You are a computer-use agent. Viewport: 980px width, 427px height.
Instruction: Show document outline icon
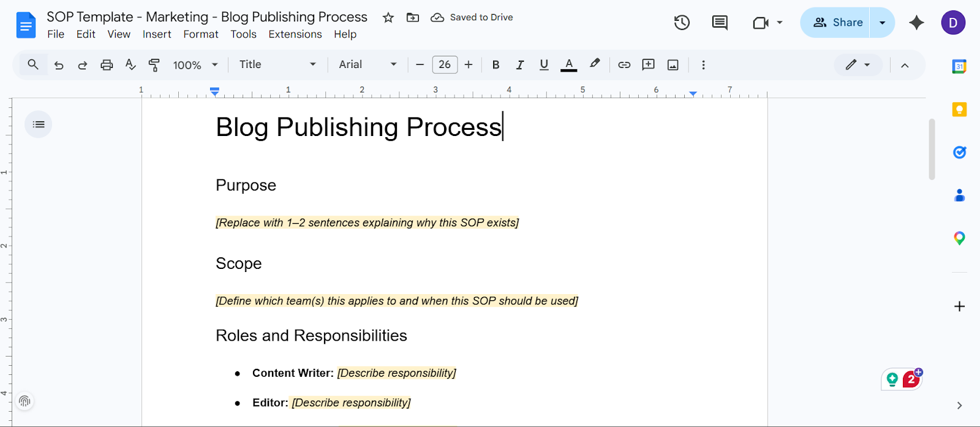[39, 124]
